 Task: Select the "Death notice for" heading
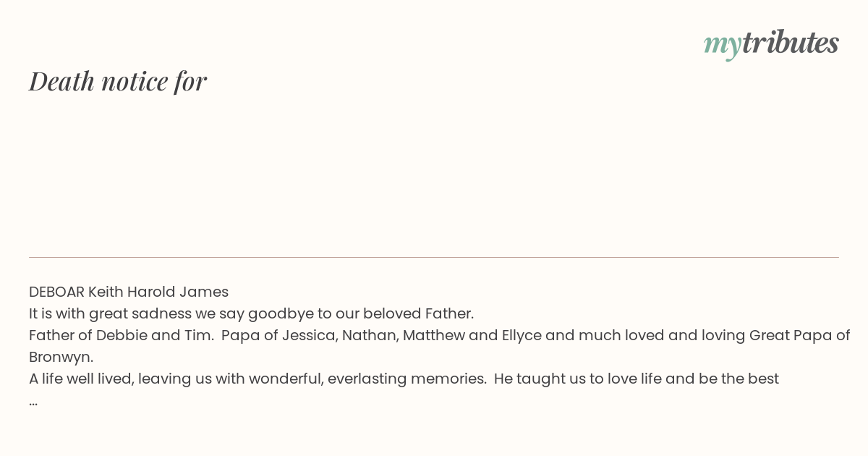pyautogui.click(x=118, y=81)
